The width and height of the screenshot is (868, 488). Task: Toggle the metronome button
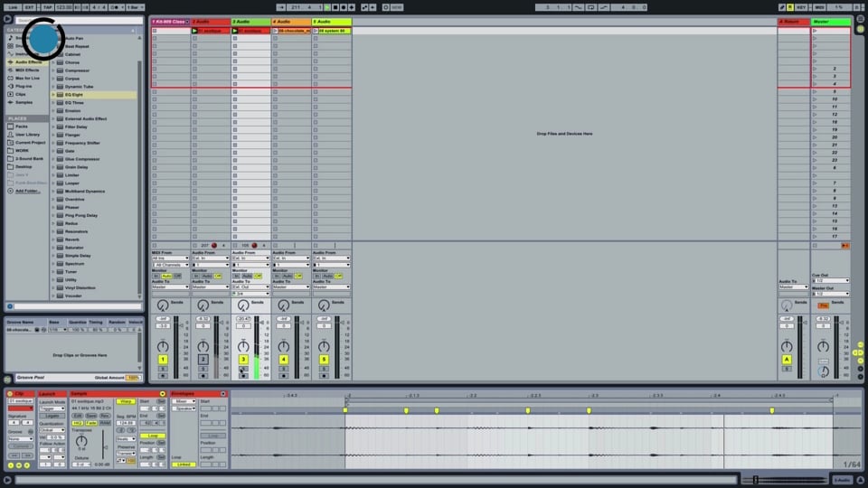coord(117,7)
